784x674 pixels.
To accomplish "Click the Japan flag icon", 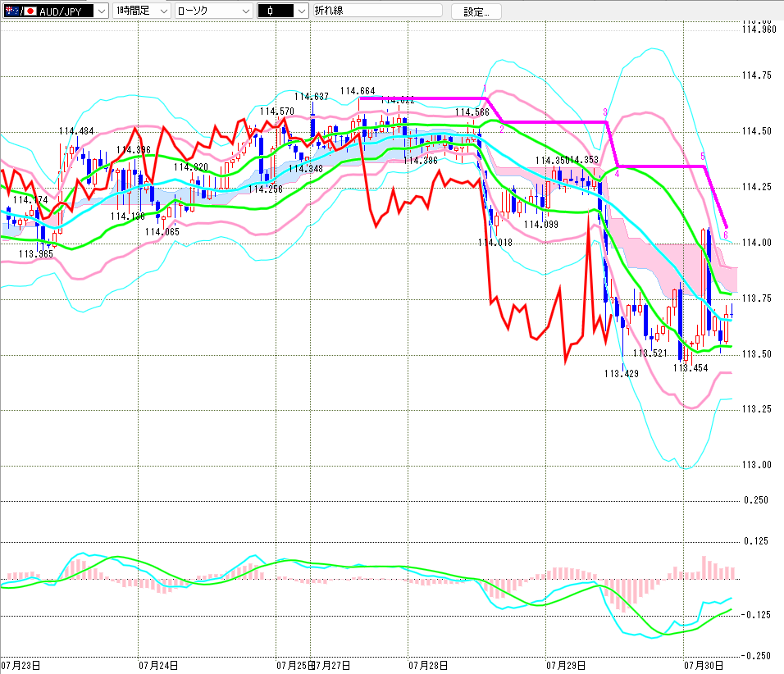I will [30, 11].
